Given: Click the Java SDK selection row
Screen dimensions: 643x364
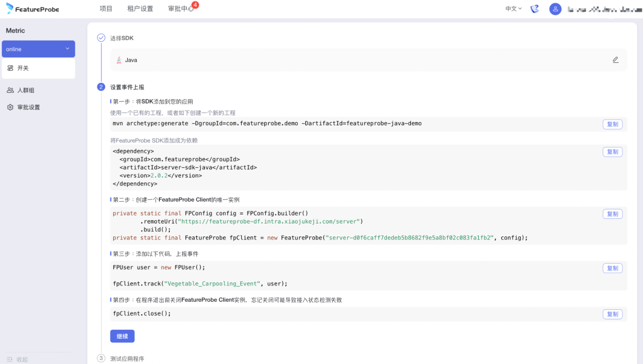Looking at the screenshot, I should coord(369,60).
